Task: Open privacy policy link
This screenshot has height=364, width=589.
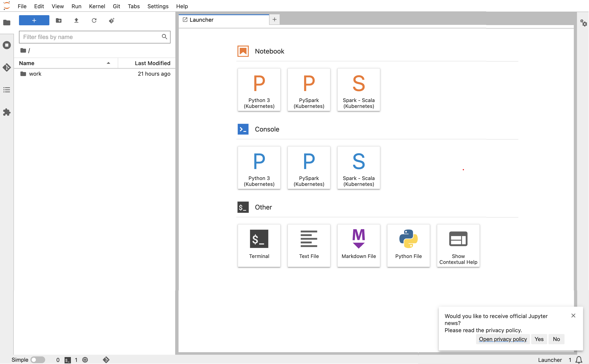Action: [x=503, y=339]
